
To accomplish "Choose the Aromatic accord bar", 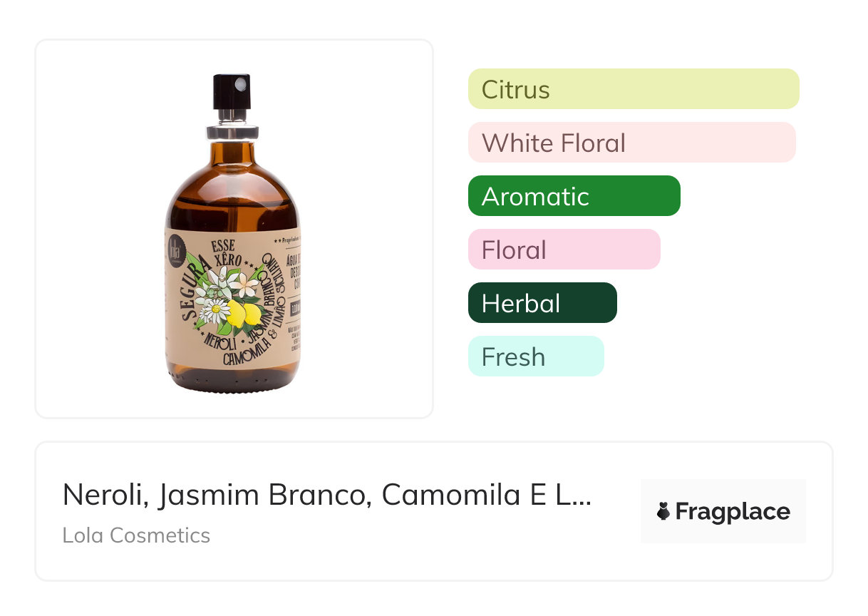I will point(574,196).
